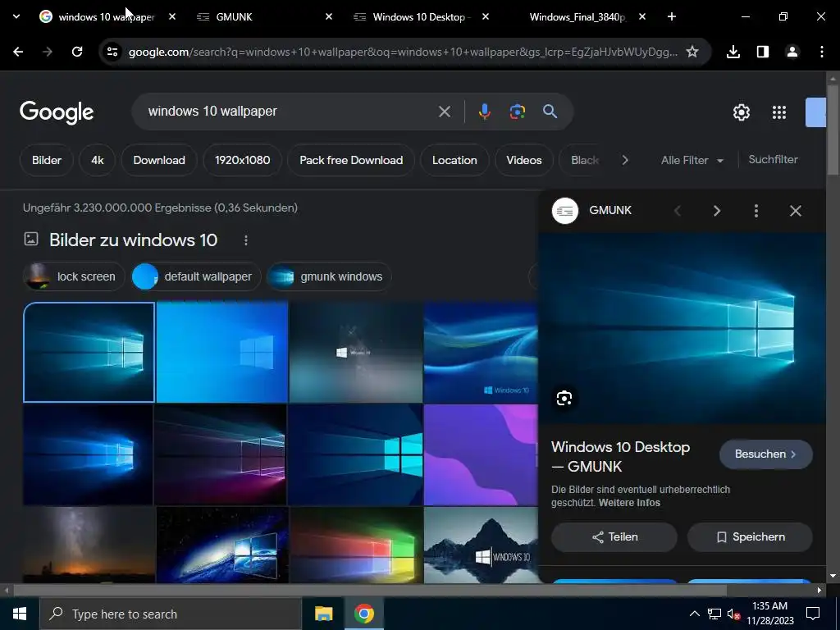Viewport: 840px width, 630px height.
Task: Bookmark this page with the star icon
Action: point(692,52)
